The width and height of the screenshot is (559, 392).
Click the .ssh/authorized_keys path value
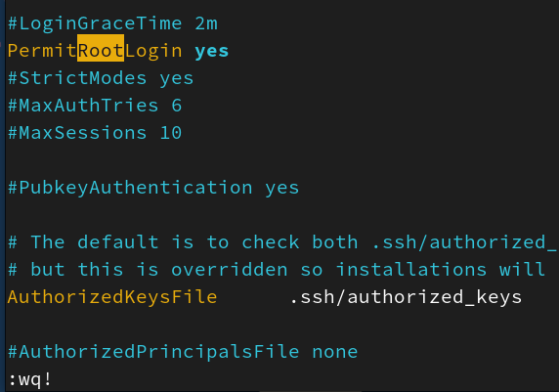[406, 297]
